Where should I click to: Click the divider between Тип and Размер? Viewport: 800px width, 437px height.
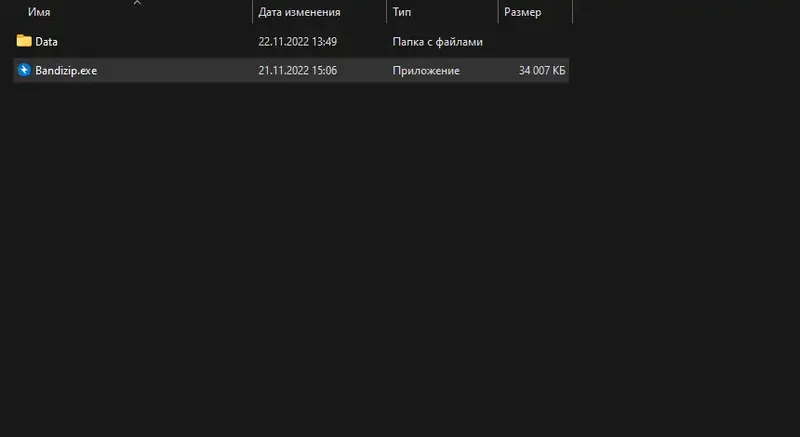498,12
